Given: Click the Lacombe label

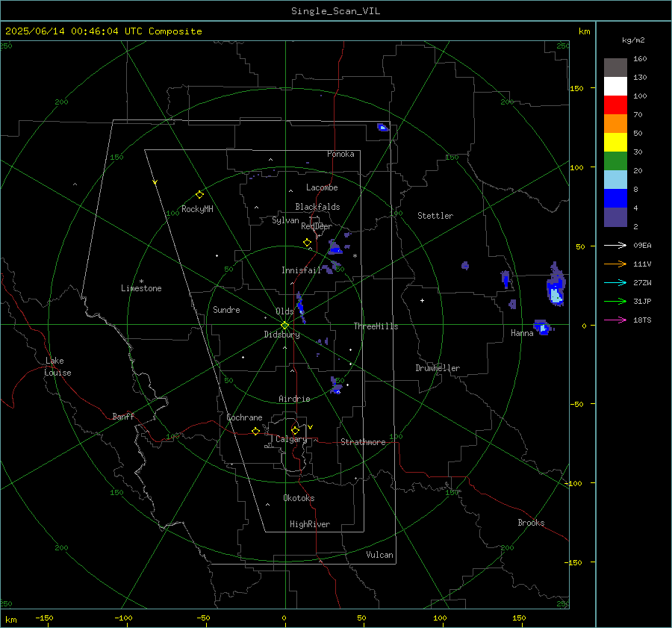Looking at the screenshot, I should coord(322,187).
